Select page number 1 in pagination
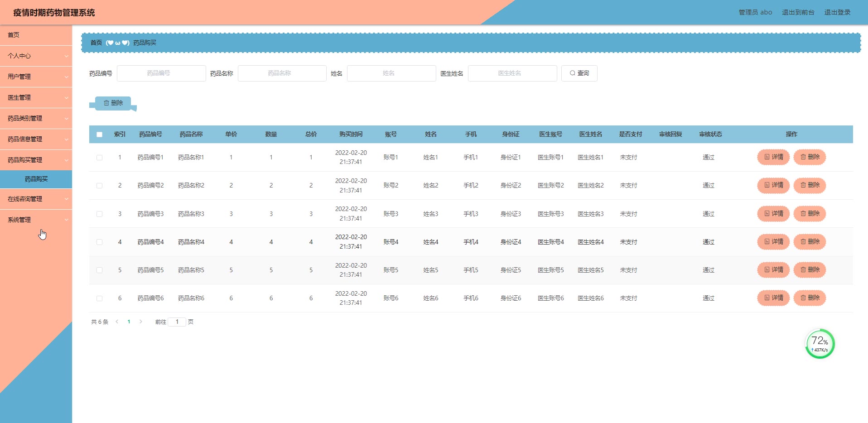 coord(129,322)
